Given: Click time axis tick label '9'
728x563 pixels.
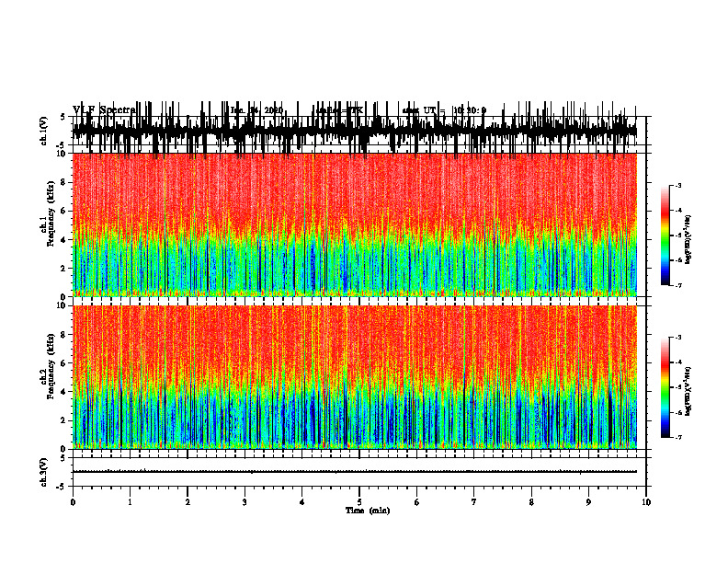Looking at the screenshot, I should pyautogui.click(x=588, y=502).
